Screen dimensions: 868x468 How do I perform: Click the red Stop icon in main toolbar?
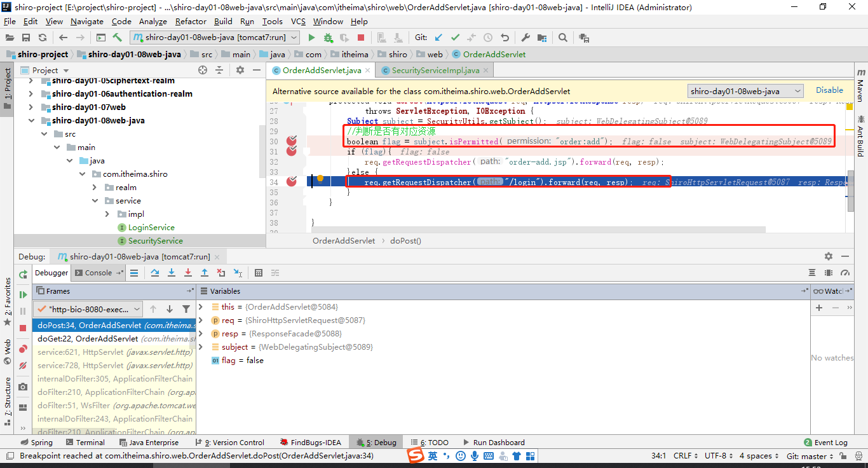click(361, 38)
